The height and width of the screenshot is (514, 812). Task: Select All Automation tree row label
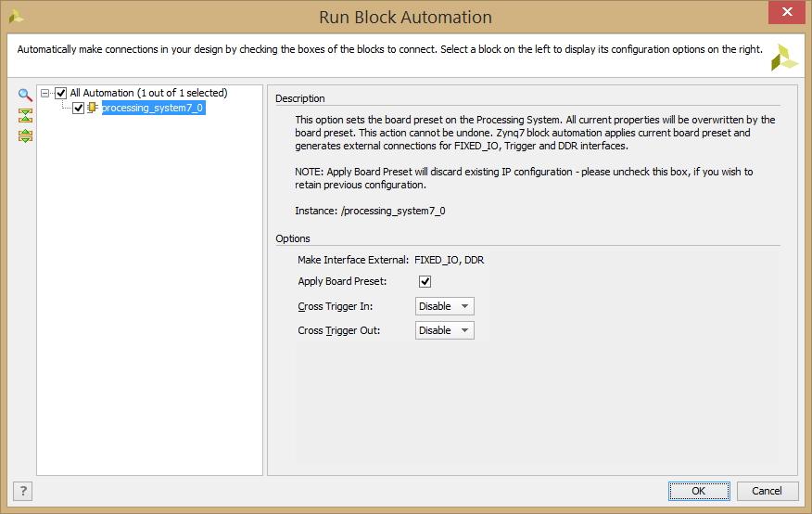148,93
